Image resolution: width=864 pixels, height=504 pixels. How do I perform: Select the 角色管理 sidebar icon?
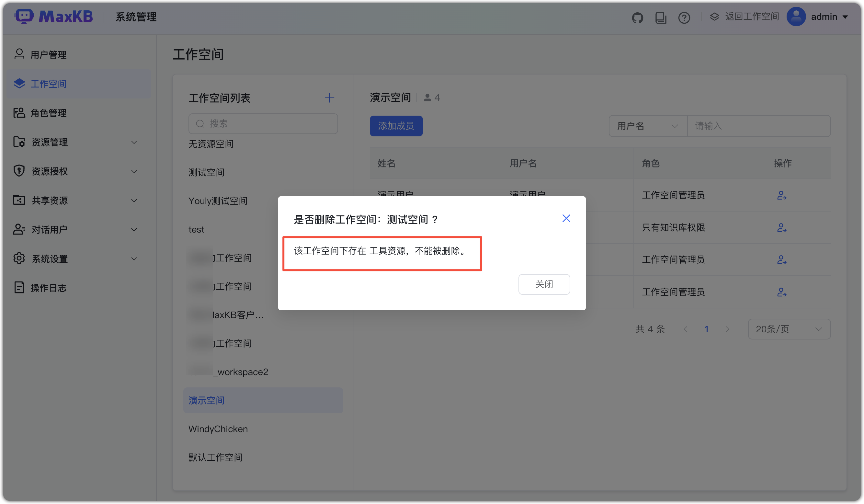[x=19, y=113]
